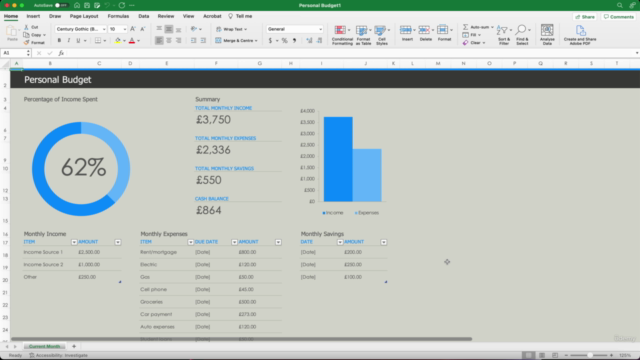Click the Home icon in title bar
Viewport: 640px width, 360px height.
77,5
